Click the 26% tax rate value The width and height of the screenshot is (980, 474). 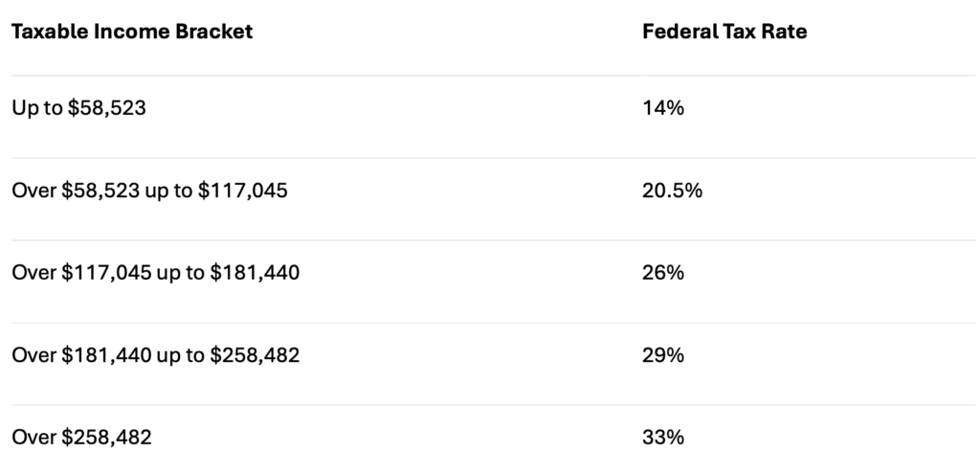pyautogui.click(x=663, y=274)
